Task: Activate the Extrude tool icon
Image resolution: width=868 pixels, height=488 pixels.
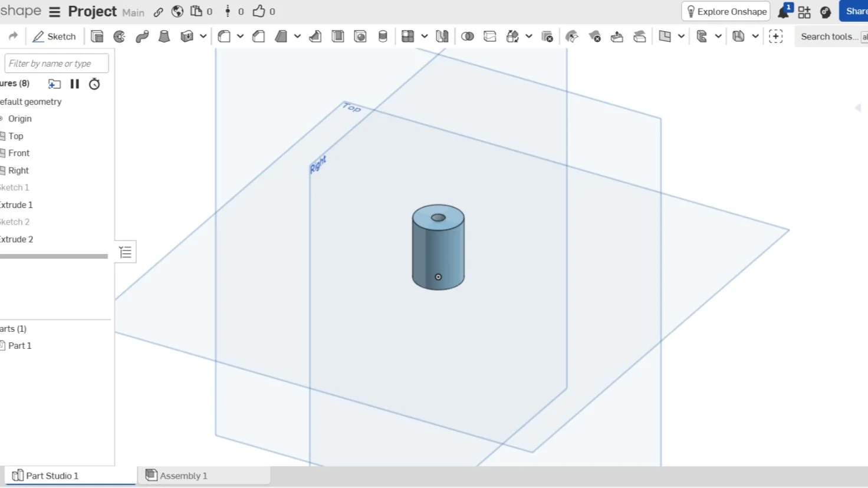Action: 97,37
